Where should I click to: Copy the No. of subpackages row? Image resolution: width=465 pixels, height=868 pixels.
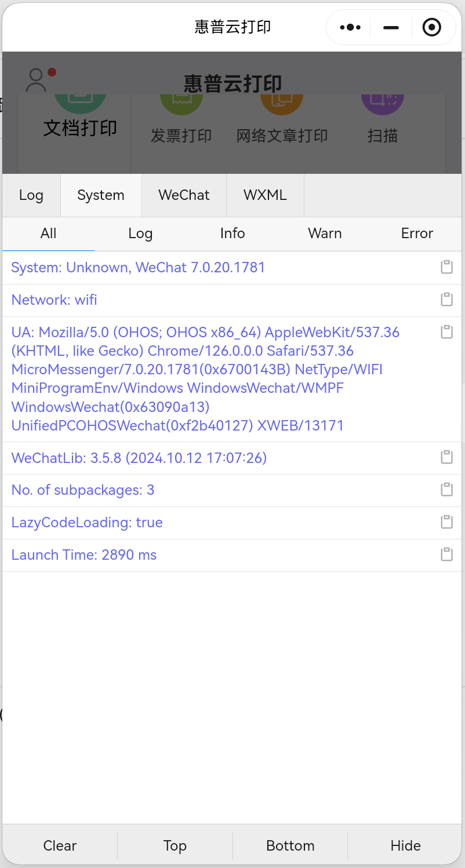tap(446, 490)
